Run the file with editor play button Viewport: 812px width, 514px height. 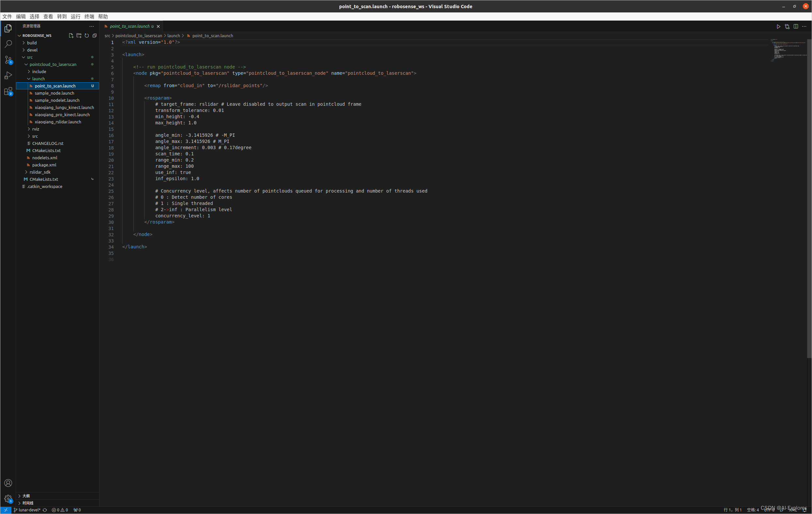coord(778,26)
